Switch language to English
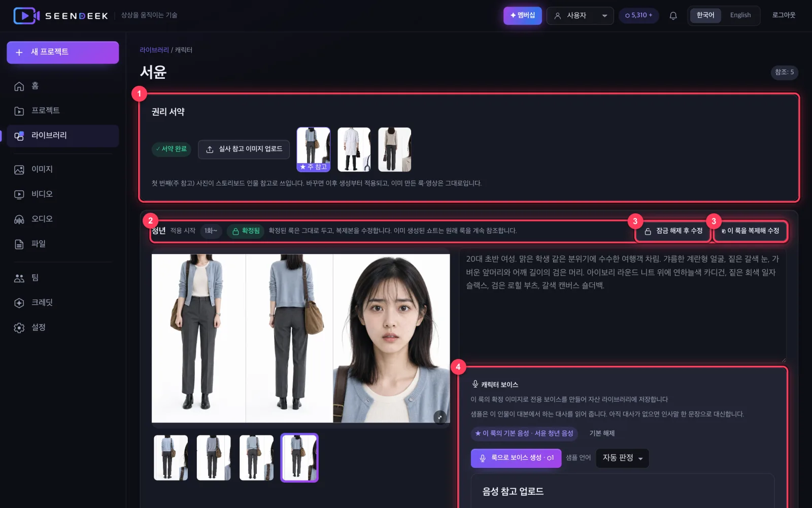This screenshot has width=812, height=508. pos(740,15)
